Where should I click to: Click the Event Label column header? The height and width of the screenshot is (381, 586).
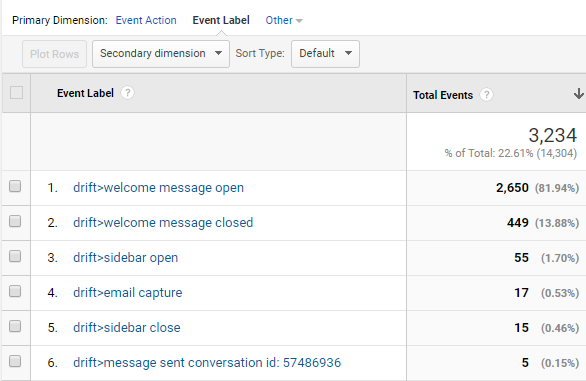click(85, 93)
